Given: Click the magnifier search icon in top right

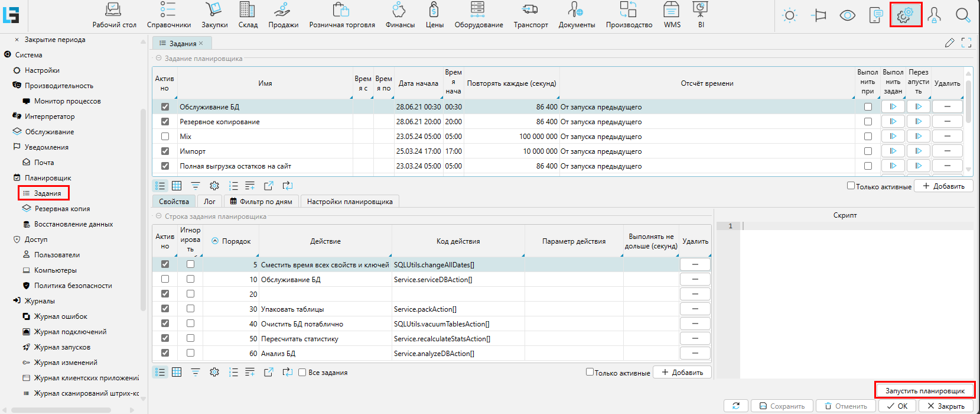Looking at the screenshot, I should [963, 15].
